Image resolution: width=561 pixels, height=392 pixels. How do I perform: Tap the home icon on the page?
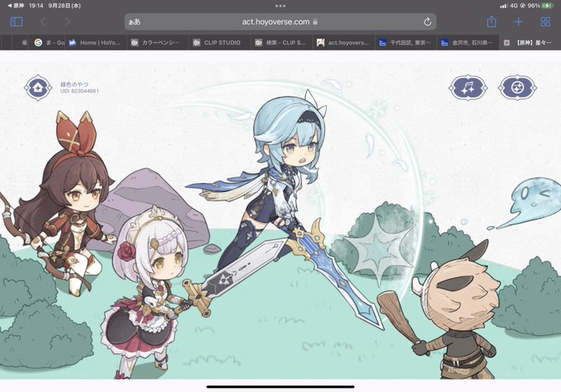(x=38, y=87)
